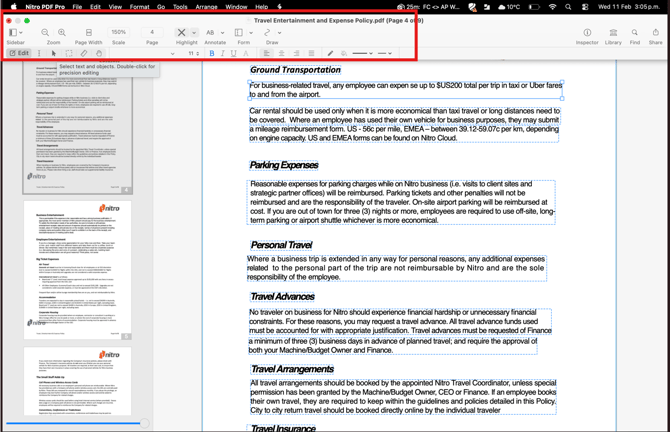Toggle the Edit mode button
The width and height of the screenshot is (670, 432).
coord(19,53)
